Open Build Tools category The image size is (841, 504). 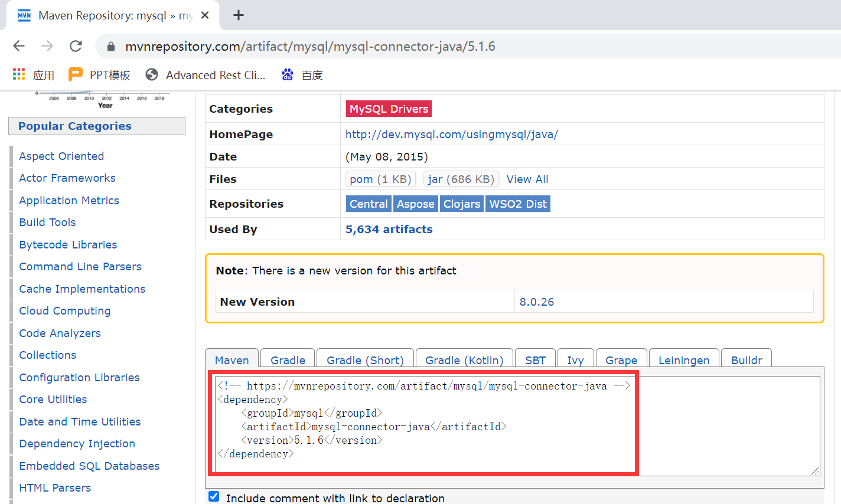(47, 222)
